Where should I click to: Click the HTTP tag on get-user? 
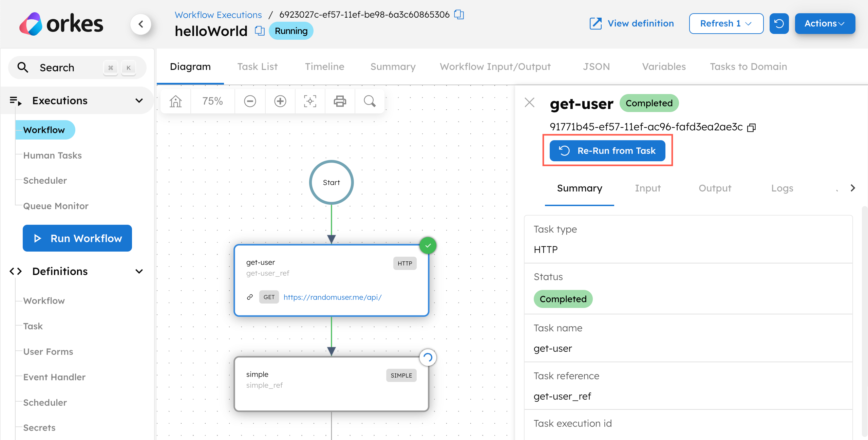[x=404, y=263]
